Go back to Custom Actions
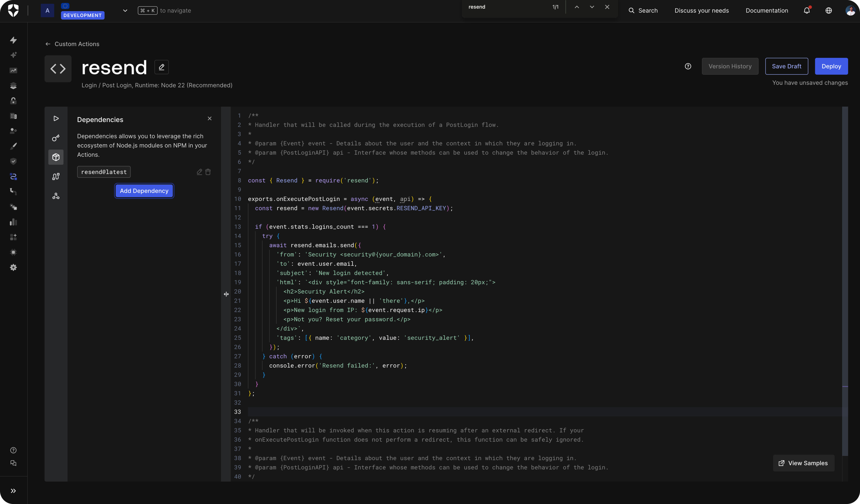860x504 pixels. [72, 44]
